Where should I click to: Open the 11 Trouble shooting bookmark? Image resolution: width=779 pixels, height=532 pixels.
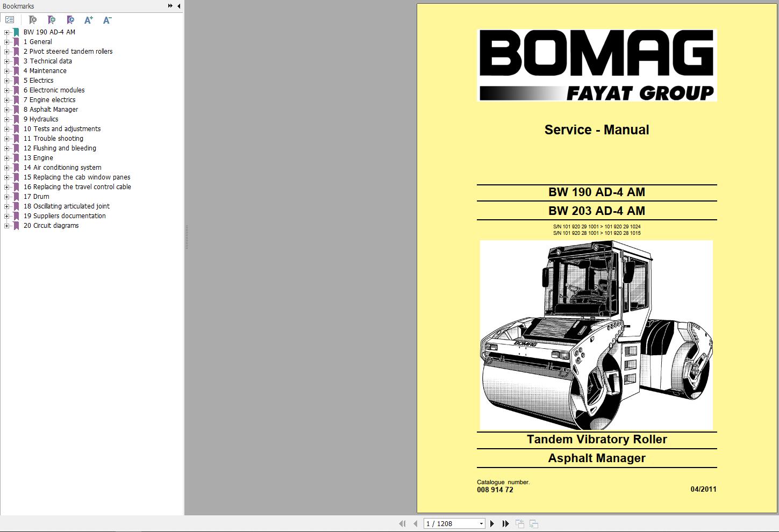pos(53,139)
